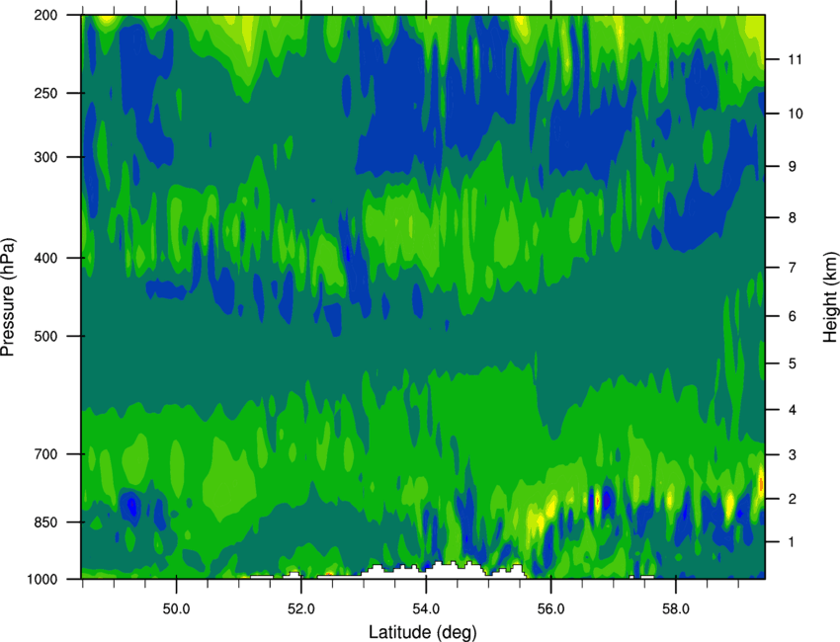This screenshot has height=642, width=840.
Task: Click the 11 km height tick label
Action: coord(795,59)
